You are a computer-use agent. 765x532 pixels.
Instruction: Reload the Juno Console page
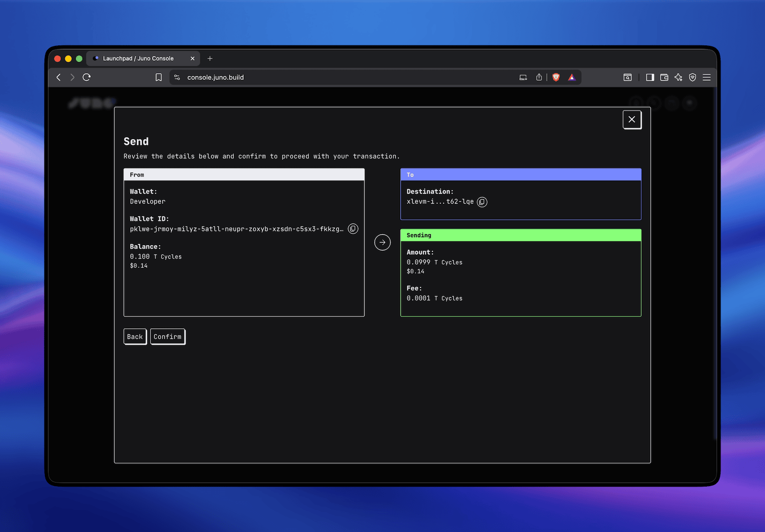(x=87, y=77)
